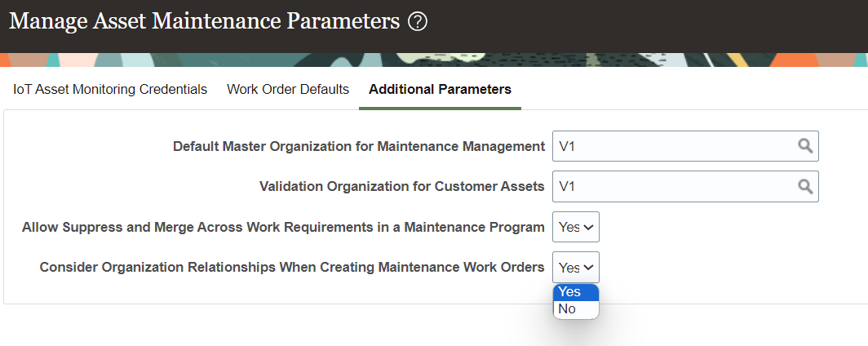Focus the Validation Organization for Customer Assets field

673,186
